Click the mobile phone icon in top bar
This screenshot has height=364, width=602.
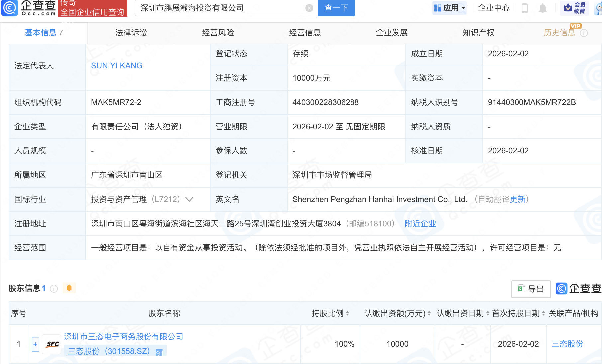(525, 8)
